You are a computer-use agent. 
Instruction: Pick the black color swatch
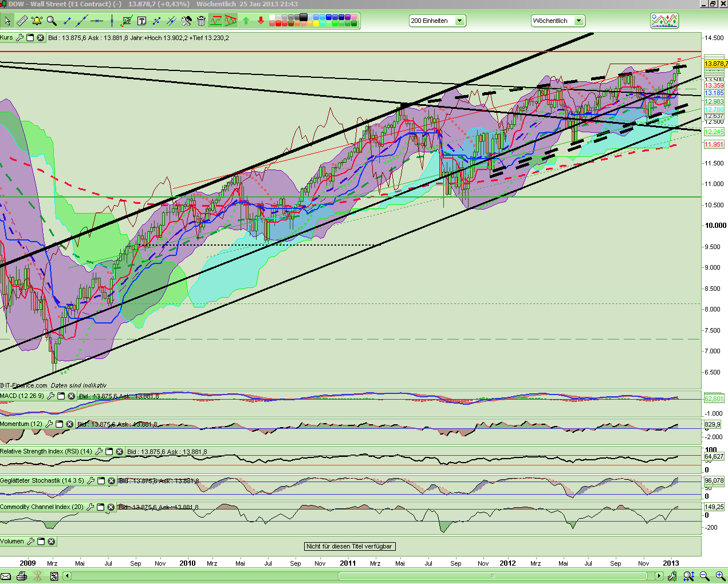[x=304, y=18]
